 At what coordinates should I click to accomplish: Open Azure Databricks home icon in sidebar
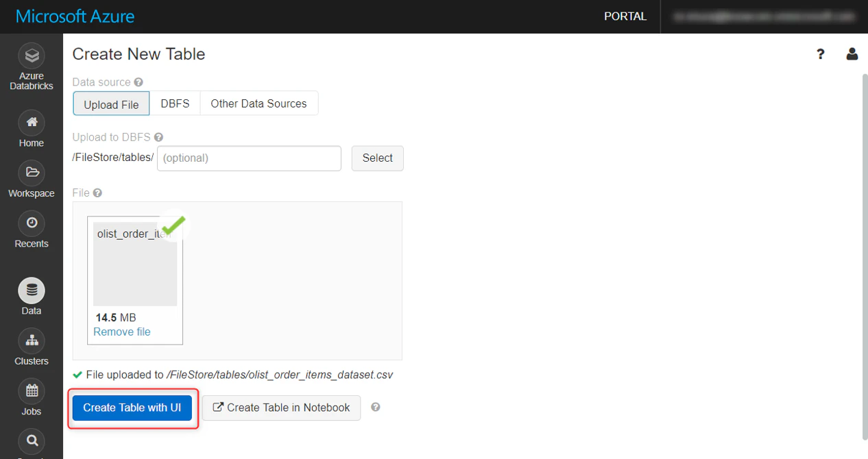(32, 56)
